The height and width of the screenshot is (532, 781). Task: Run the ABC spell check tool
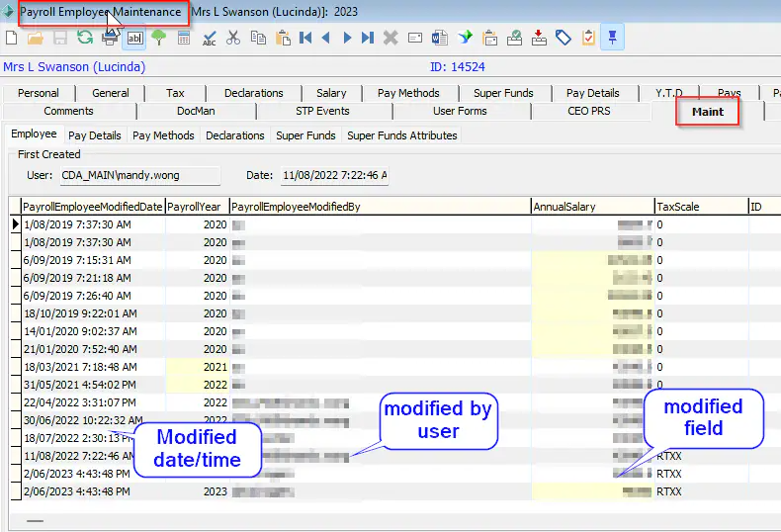point(209,38)
